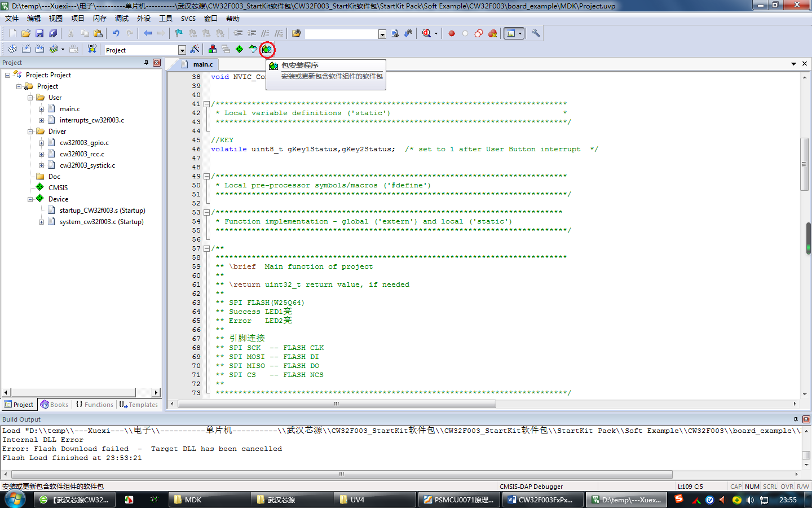Navigate backwards with blue left arrow
Viewport: 812px width, 508px height.
pos(148,33)
